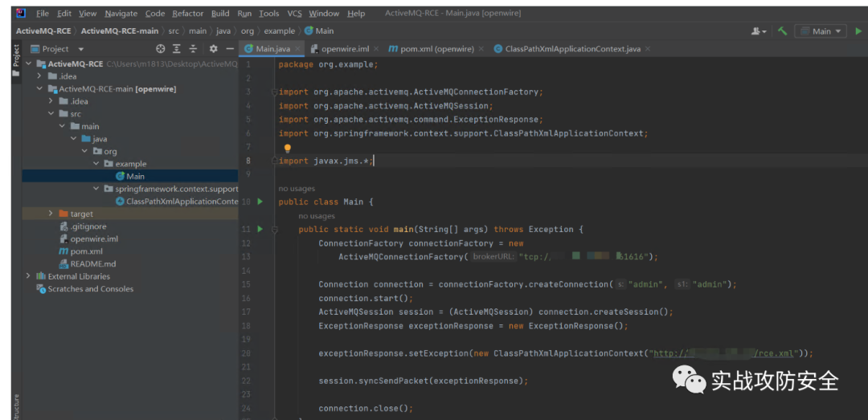Open the Tools menu
The height and width of the screenshot is (420, 868).
(x=269, y=14)
